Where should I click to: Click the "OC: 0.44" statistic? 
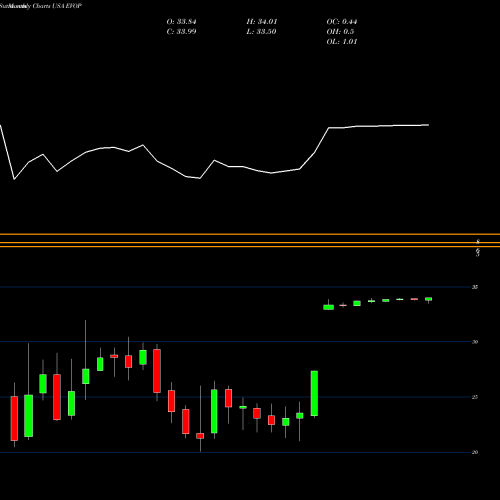342,22
